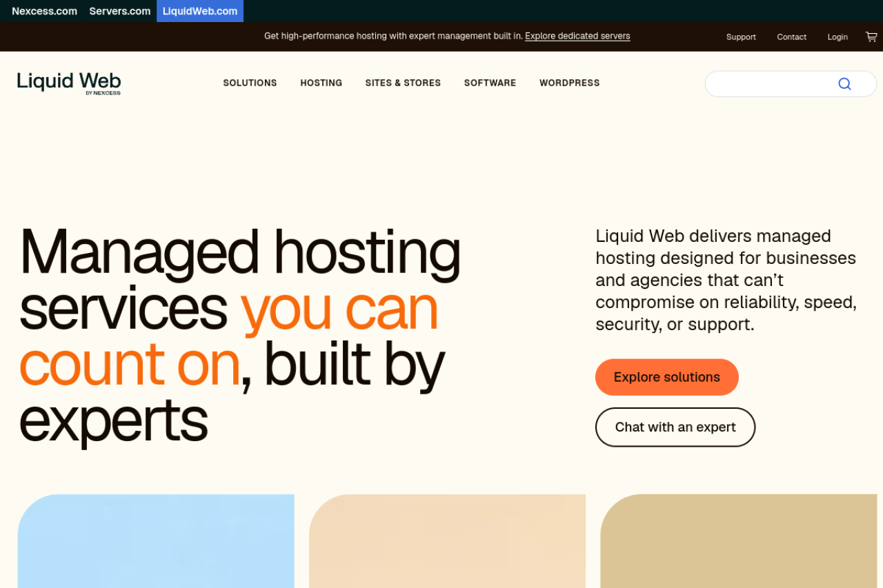Open the Sites & Stores menu

point(403,83)
